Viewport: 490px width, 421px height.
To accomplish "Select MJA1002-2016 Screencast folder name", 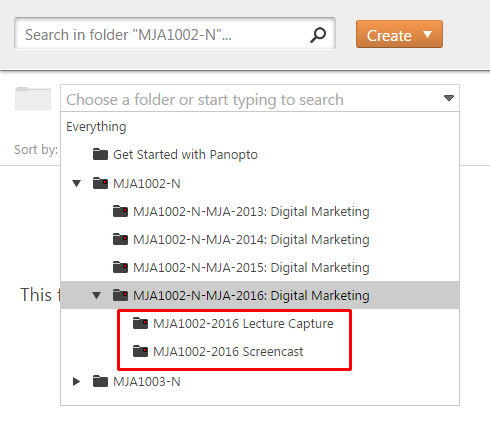I will pos(228,351).
